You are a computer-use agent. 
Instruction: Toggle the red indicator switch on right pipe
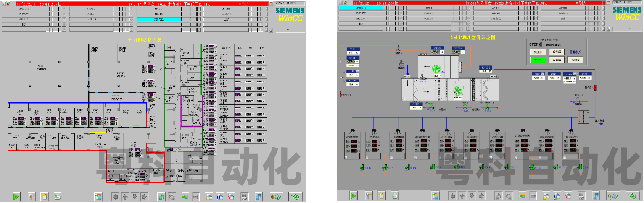595,87
